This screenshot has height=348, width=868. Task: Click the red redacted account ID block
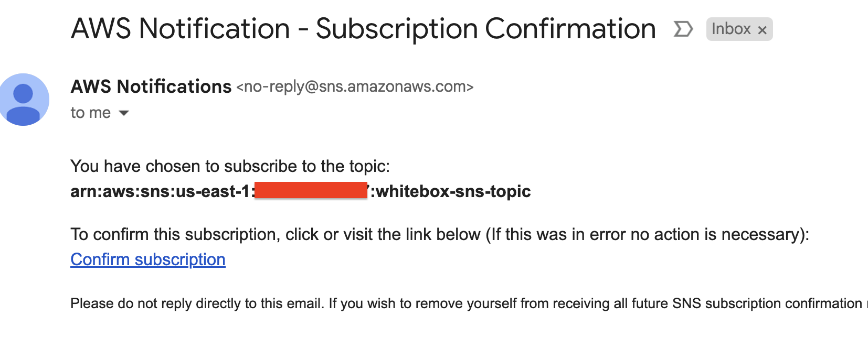pyautogui.click(x=311, y=190)
